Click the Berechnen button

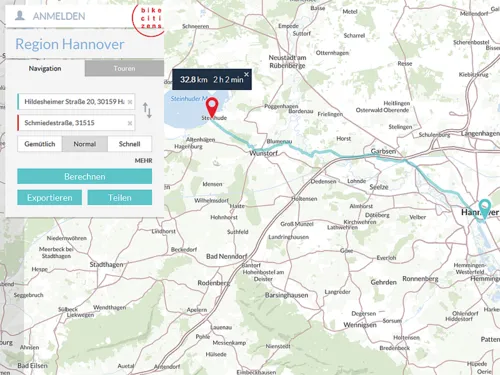(85, 176)
